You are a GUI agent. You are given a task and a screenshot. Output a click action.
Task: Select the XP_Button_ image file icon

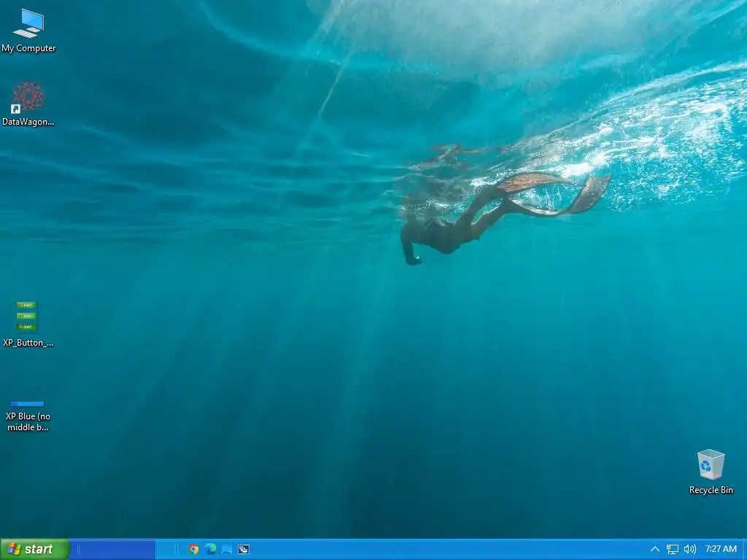pyautogui.click(x=28, y=324)
